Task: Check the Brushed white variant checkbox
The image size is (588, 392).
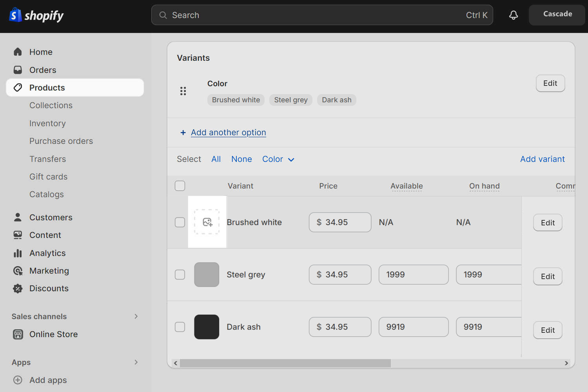Action: (180, 222)
